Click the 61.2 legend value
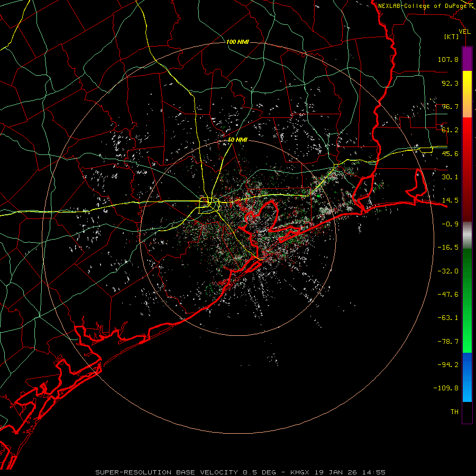 point(450,130)
